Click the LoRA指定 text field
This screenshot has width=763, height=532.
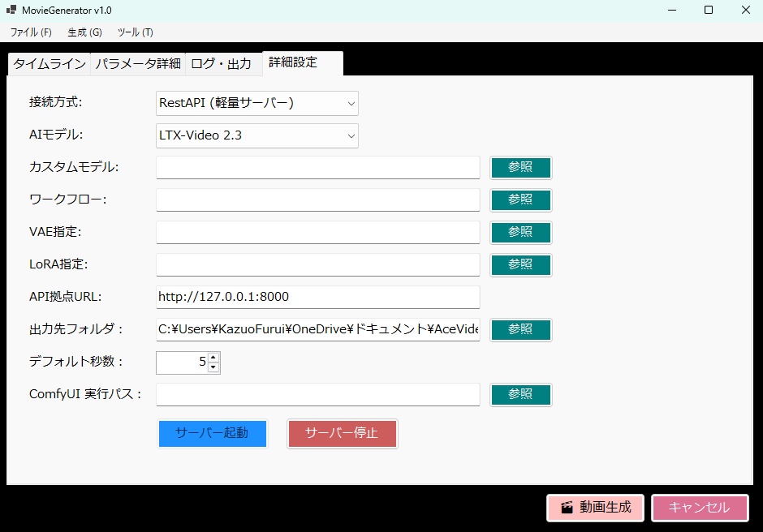317,264
